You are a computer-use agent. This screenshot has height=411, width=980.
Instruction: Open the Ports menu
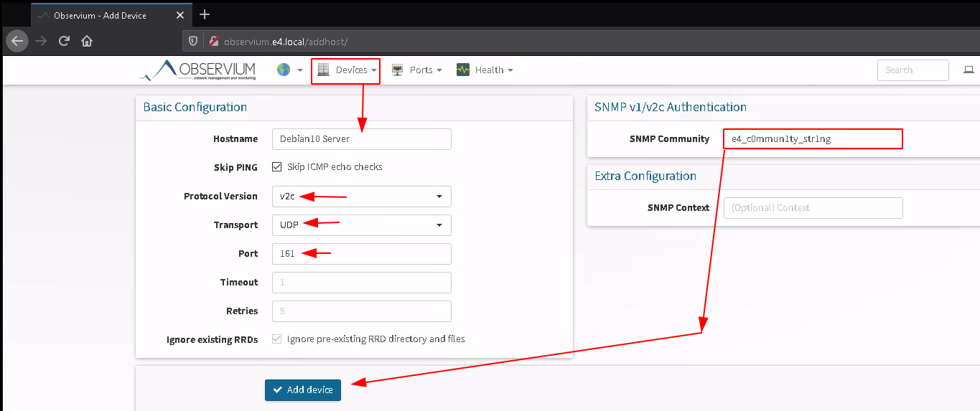pyautogui.click(x=416, y=70)
